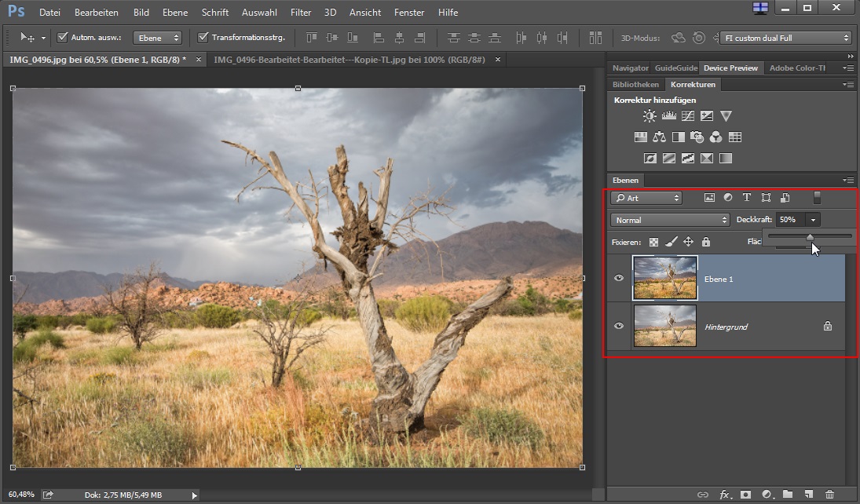Viewport: 860px width, 504px height.
Task: Toggle filter for smart objects
Action: [785, 197]
